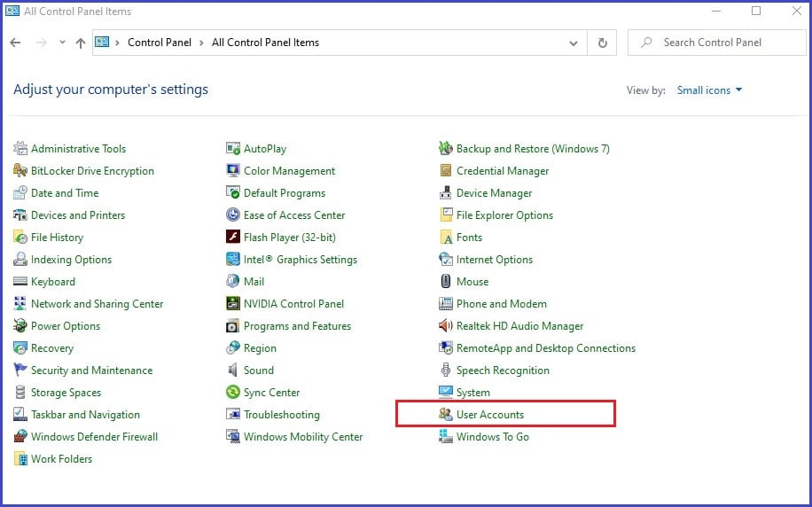Click the Search Control Panel field

[x=717, y=43]
